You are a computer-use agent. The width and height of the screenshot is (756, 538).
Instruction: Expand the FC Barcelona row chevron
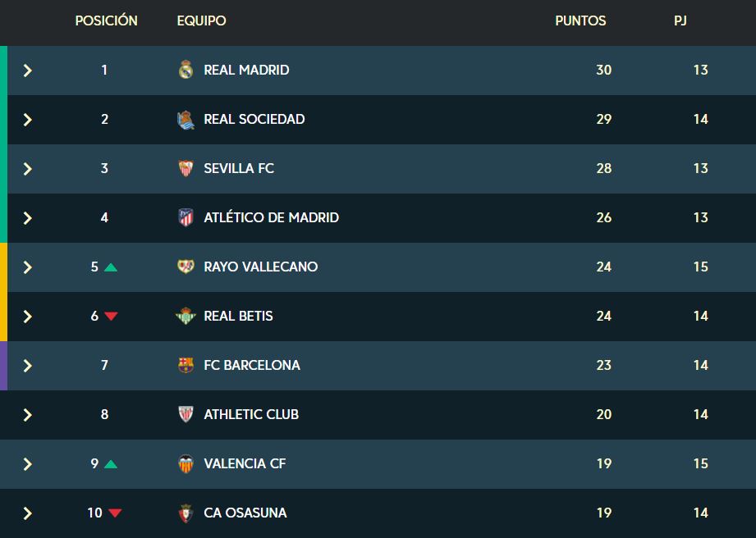pyautogui.click(x=27, y=366)
